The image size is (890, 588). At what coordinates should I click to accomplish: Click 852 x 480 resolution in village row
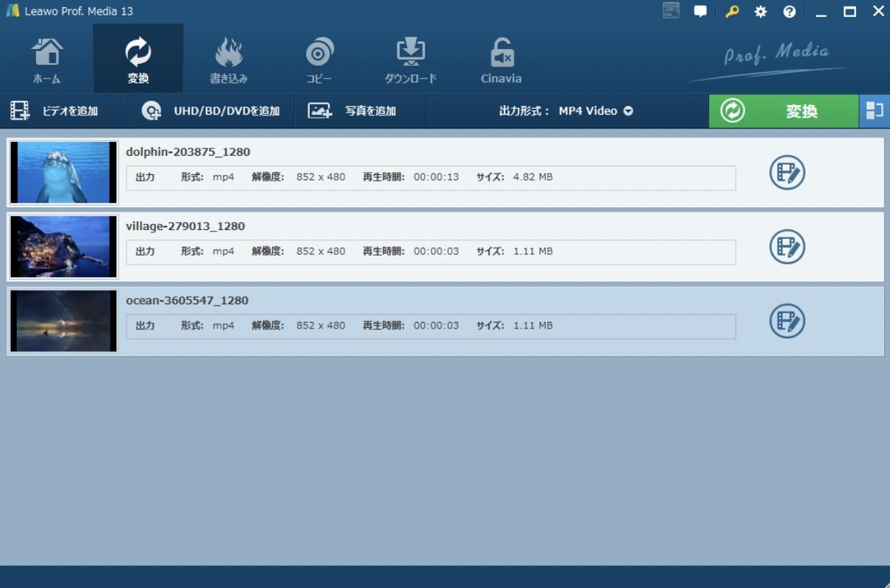click(321, 251)
